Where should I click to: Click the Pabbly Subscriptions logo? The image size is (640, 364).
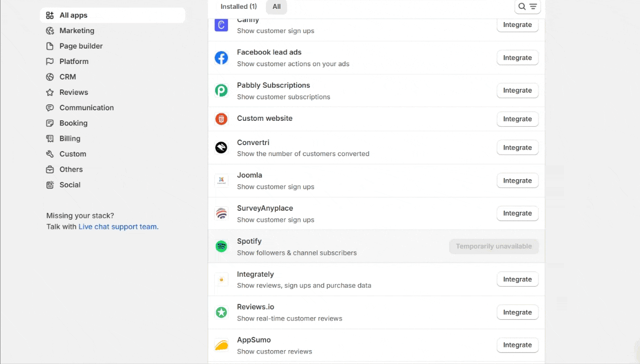pyautogui.click(x=221, y=90)
